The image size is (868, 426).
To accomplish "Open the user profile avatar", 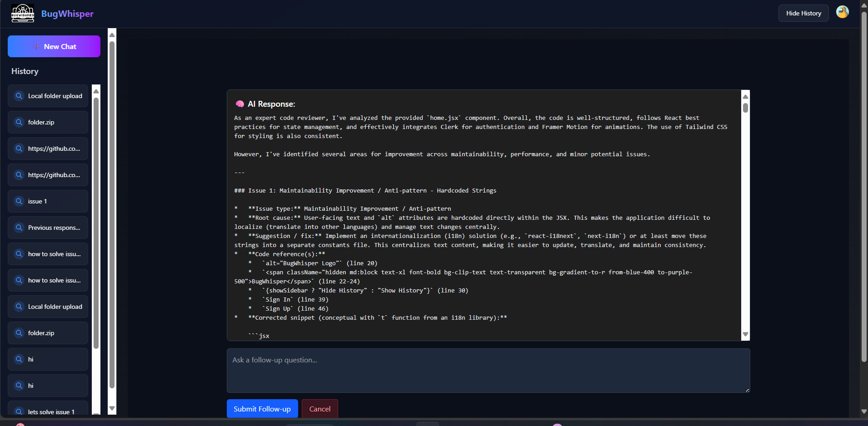I will (x=842, y=12).
